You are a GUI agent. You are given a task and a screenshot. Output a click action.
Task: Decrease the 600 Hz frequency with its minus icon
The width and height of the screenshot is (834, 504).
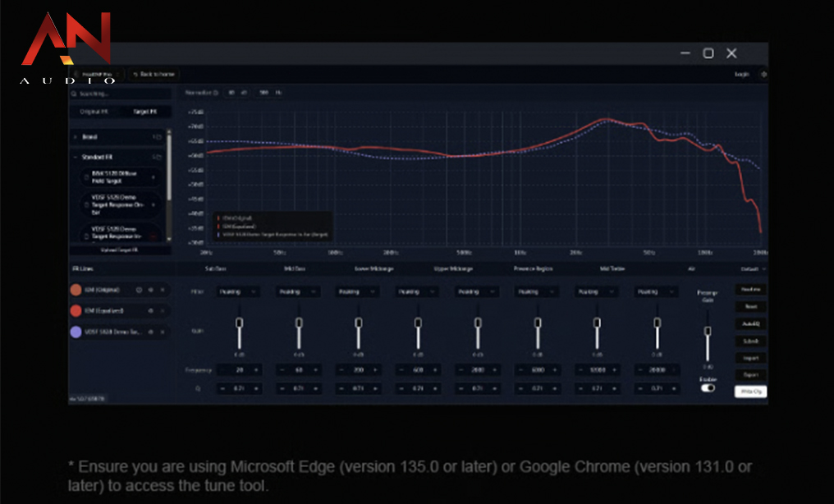coord(401,370)
